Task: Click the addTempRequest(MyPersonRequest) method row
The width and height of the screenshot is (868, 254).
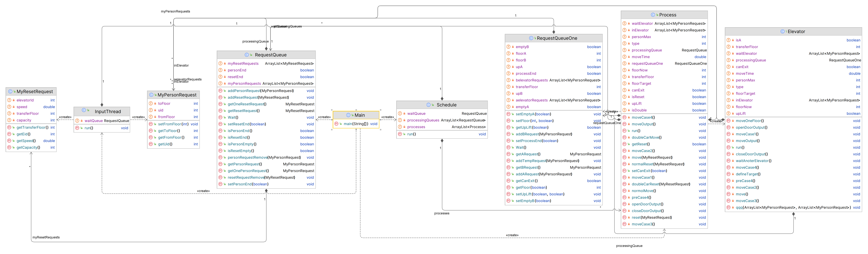Action: (554, 161)
